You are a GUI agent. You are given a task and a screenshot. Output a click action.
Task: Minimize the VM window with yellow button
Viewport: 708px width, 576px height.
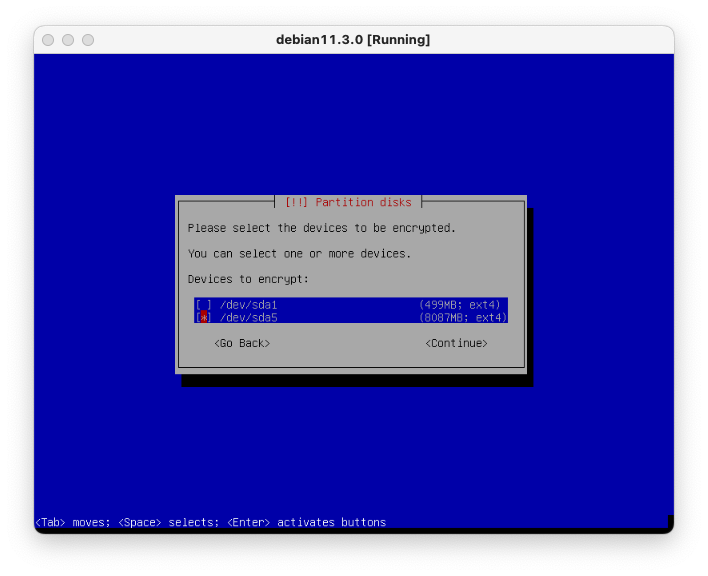(x=68, y=40)
